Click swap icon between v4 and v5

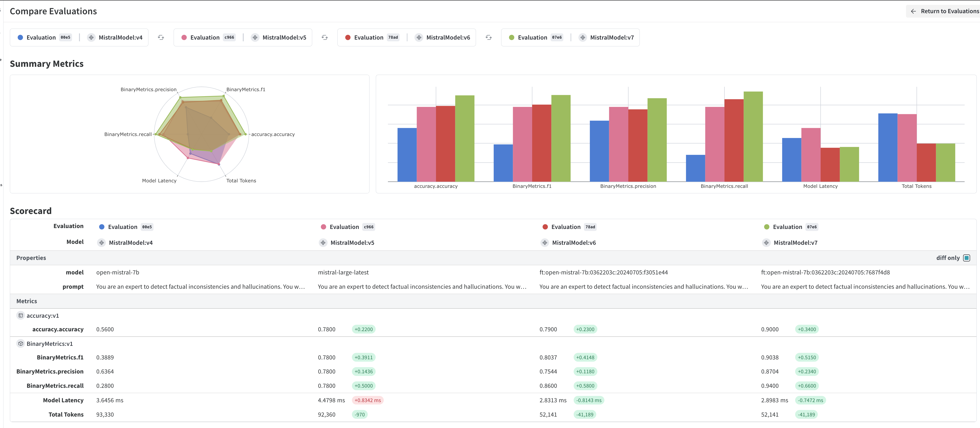pos(161,37)
